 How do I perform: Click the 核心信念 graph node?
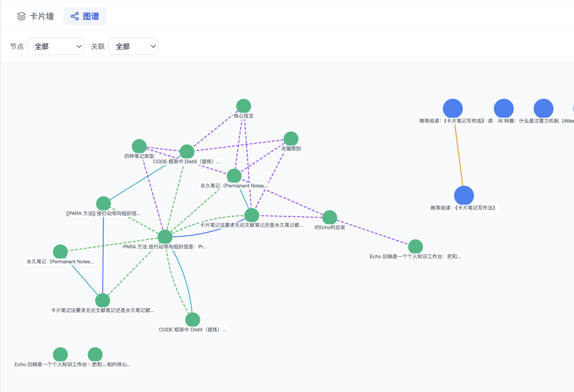243,106
